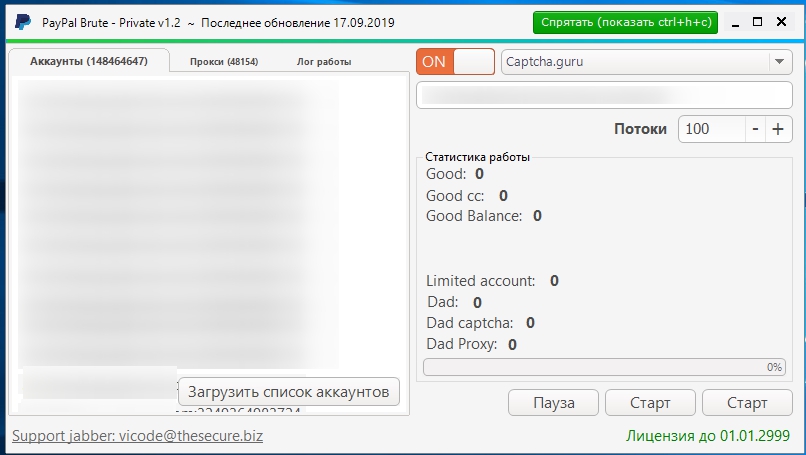Screen dimensions: 806x455
Task: Click the blurred key field under Captcha.guru
Action: click(604, 95)
